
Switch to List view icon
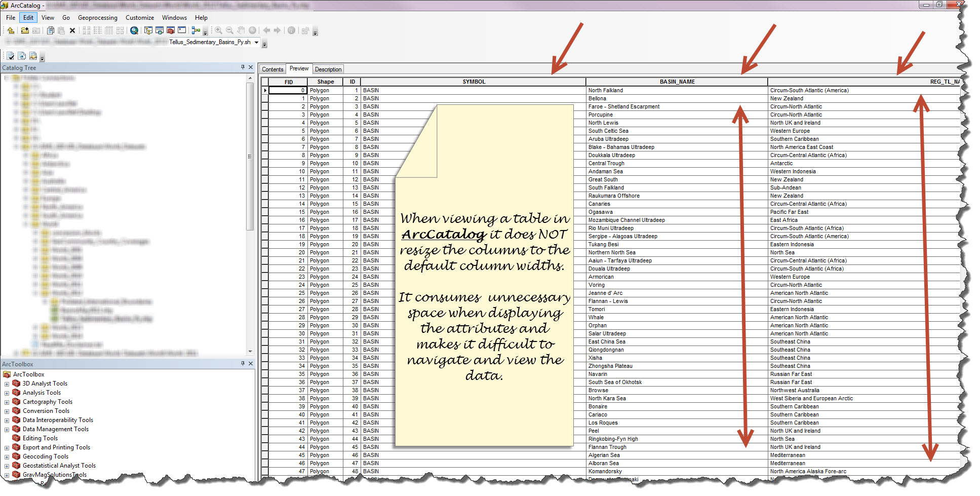pyautogui.click(x=98, y=30)
